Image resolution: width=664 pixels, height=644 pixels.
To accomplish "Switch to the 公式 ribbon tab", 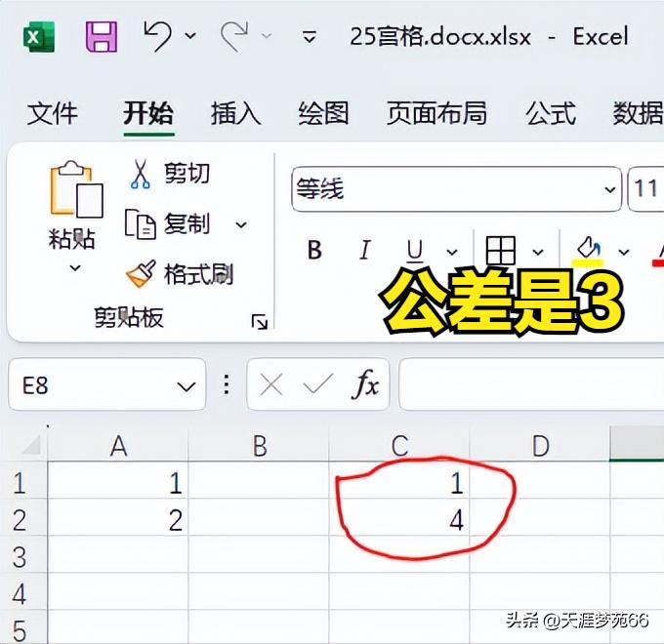I will (551, 113).
